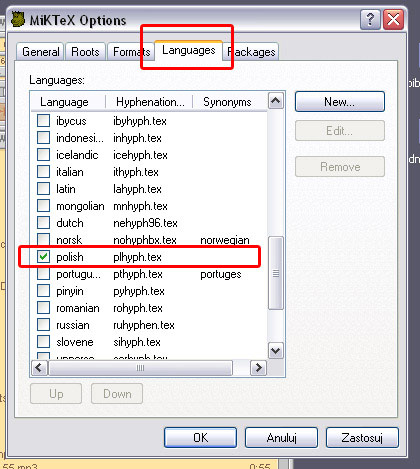Switch to the General tab
The width and height of the screenshot is (420, 469).
pyautogui.click(x=40, y=52)
